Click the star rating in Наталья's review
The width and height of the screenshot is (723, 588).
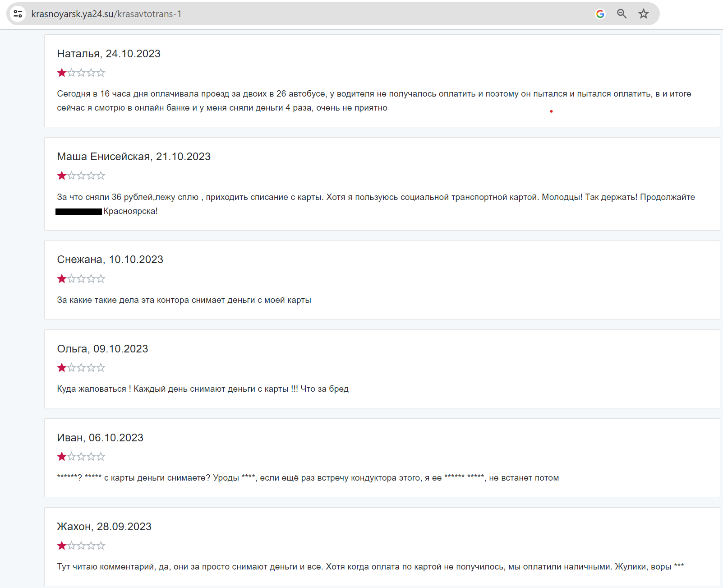pos(81,73)
